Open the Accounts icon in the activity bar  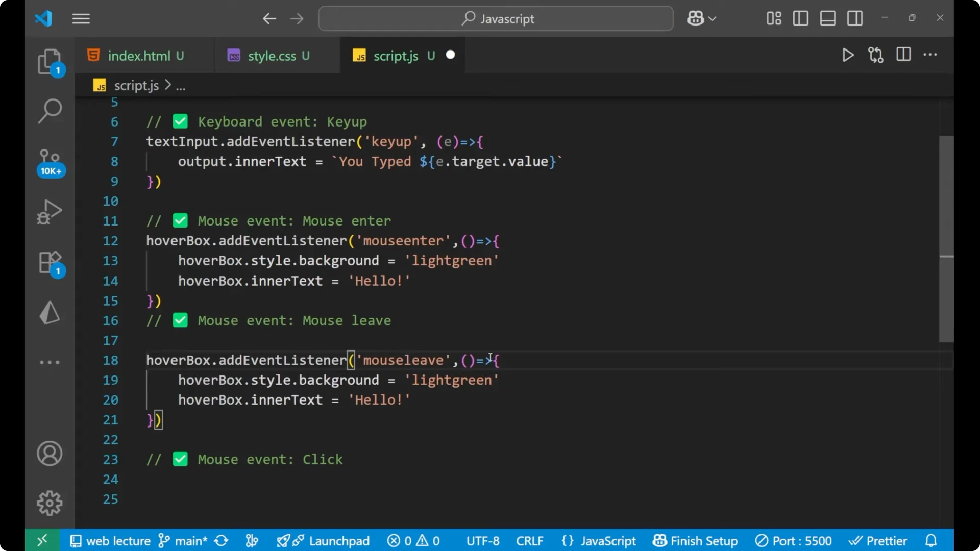pyautogui.click(x=50, y=454)
